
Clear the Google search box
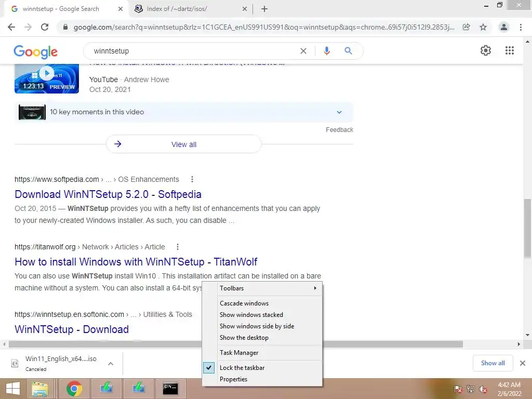coord(303,51)
